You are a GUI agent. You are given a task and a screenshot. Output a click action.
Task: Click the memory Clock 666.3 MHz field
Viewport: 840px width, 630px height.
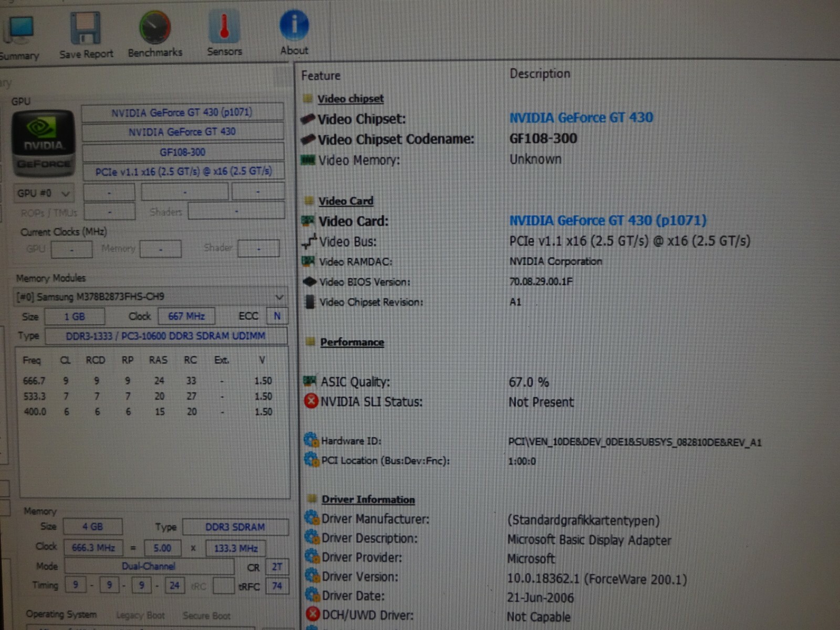(x=93, y=548)
